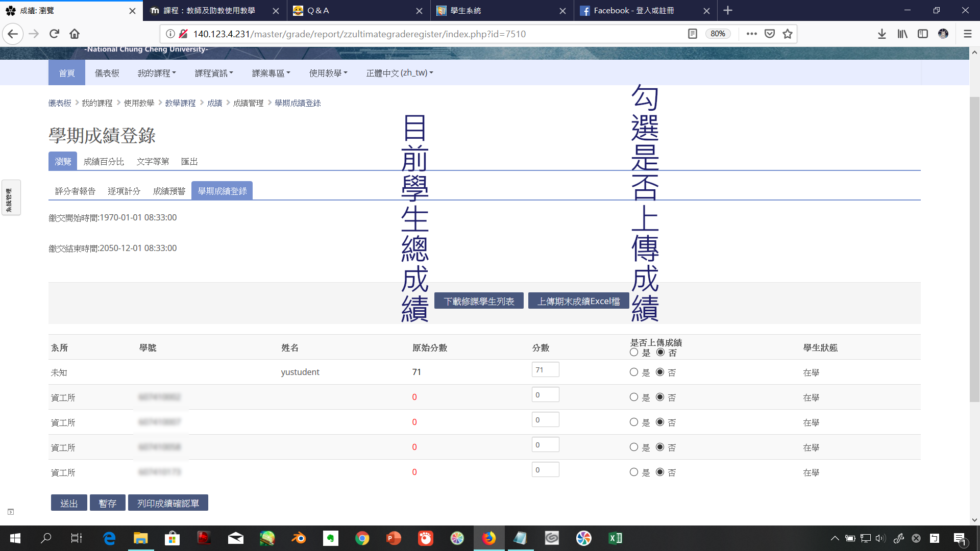The image size is (980, 551).
Task: Launch Excel from the taskbar
Action: coord(615,538)
